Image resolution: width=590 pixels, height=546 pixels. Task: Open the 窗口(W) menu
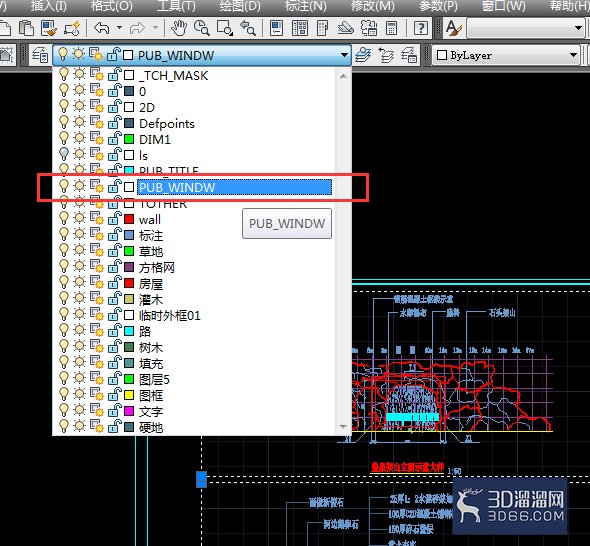click(503, 6)
